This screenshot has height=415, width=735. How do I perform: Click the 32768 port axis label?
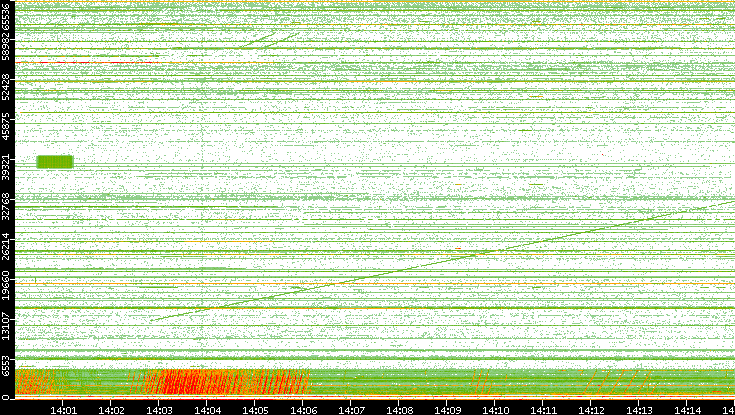(6, 207)
